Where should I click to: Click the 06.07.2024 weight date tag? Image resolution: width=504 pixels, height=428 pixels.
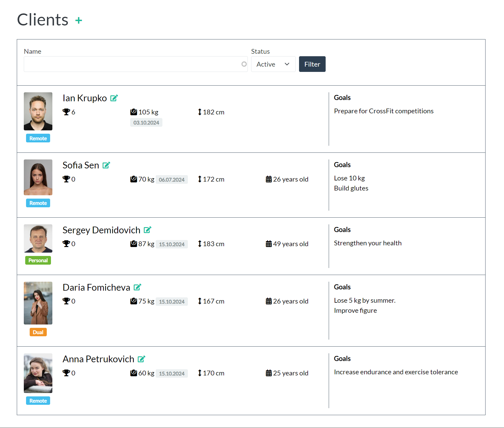coord(172,180)
